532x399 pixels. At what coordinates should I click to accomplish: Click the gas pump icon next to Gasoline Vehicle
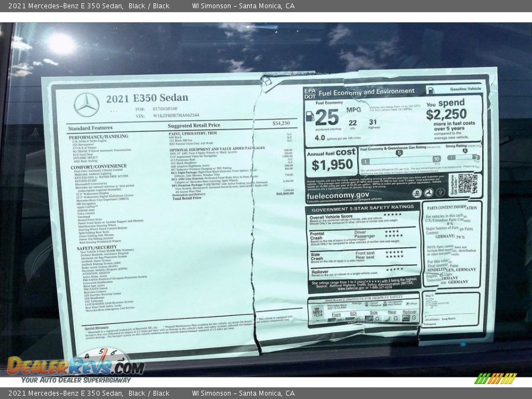(431, 90)
